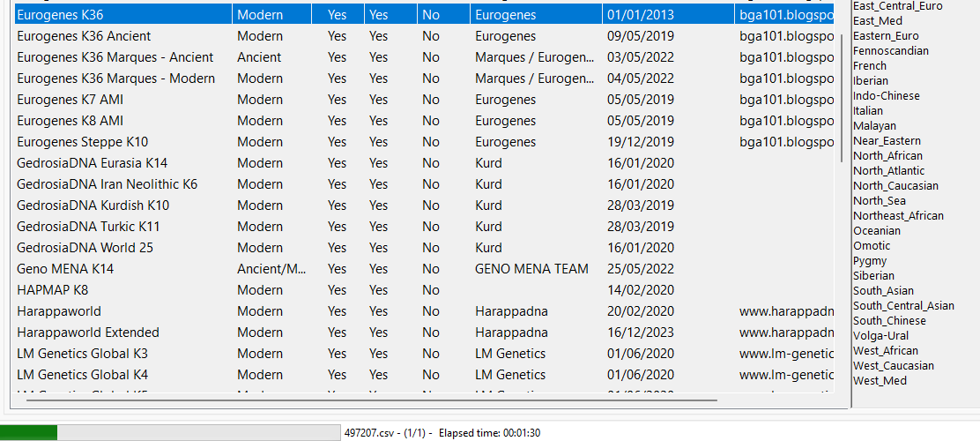Select West_Med in the component list
This screenshot has width=980, height=441.
click(880, 381)
